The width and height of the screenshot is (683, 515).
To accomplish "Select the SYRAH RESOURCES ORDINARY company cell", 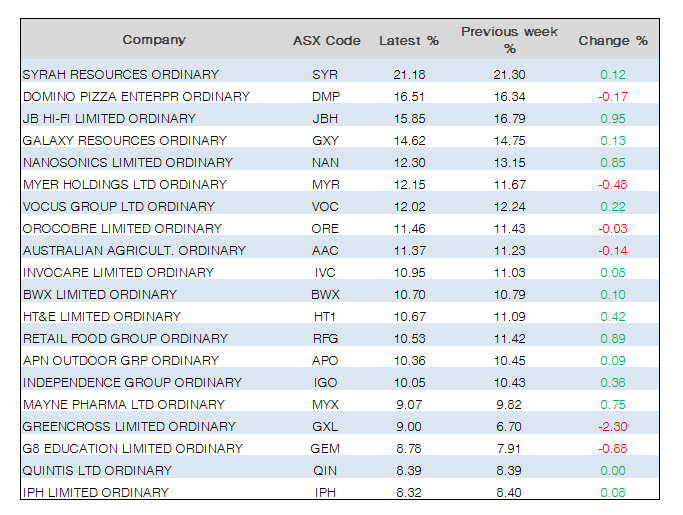I will pos(120,75).
